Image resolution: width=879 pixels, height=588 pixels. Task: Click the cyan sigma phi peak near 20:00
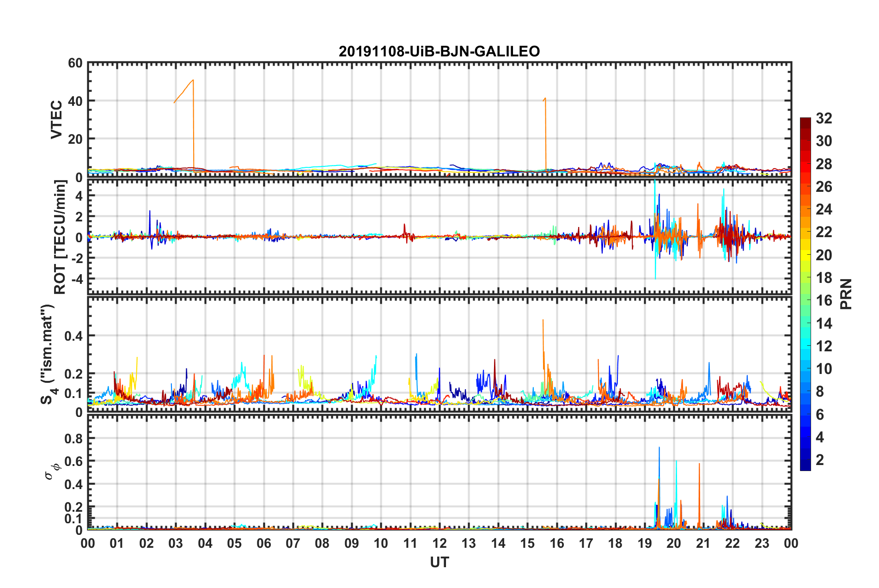point(676,461)
